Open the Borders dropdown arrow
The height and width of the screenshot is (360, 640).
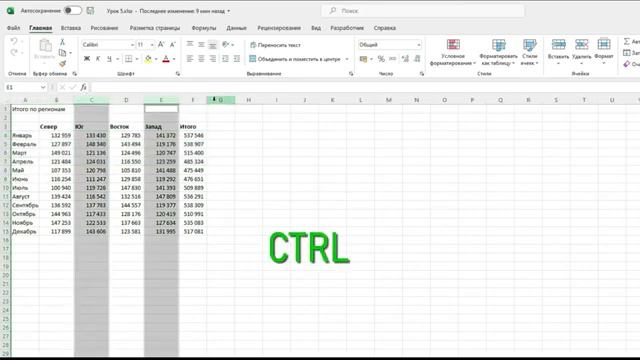click(137, 59)
